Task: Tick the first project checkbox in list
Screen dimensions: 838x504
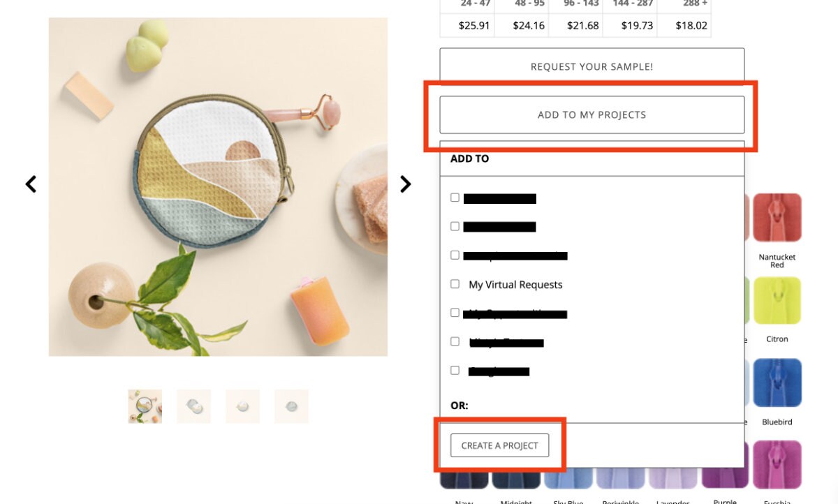Action: click(x=455, y=198)
